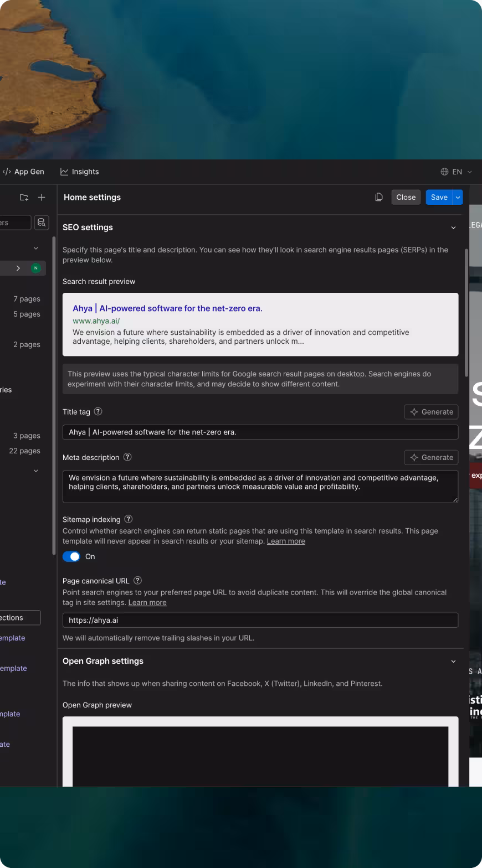Open the Save button dropdown arrow
Image resolution: width=482 pixels, height=868 pixels.
(458, 197)
